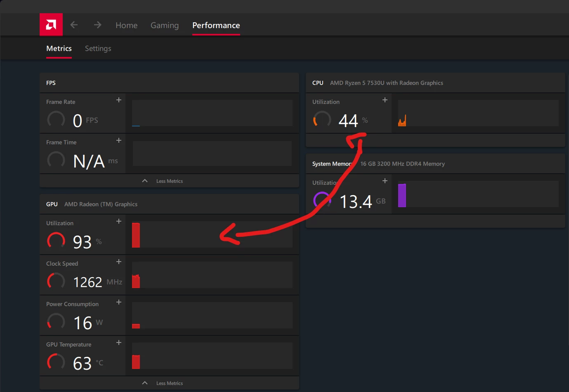Click the '0 FPS' frame rate value
Viewport: 569px width, 392px height.
[x=85, y=120]
